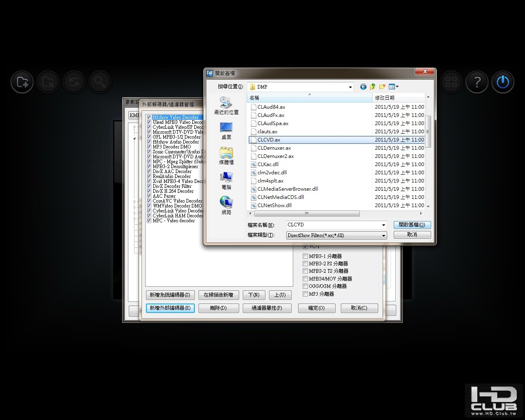Uncheck the CoreAVC Video Decoder checkbox

tap(149, 201)
